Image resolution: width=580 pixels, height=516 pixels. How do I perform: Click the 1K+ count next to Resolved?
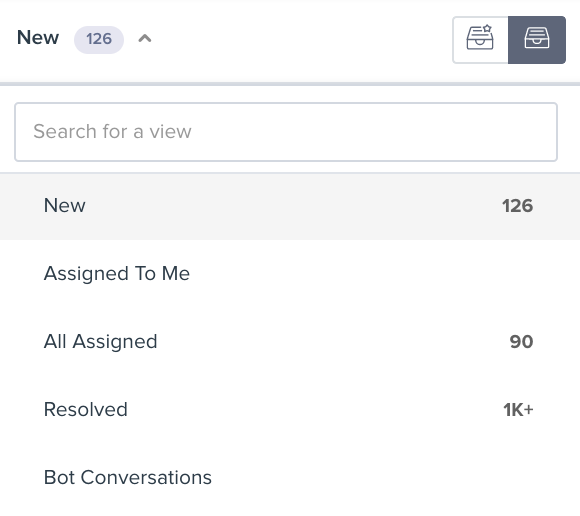[518, 410]
